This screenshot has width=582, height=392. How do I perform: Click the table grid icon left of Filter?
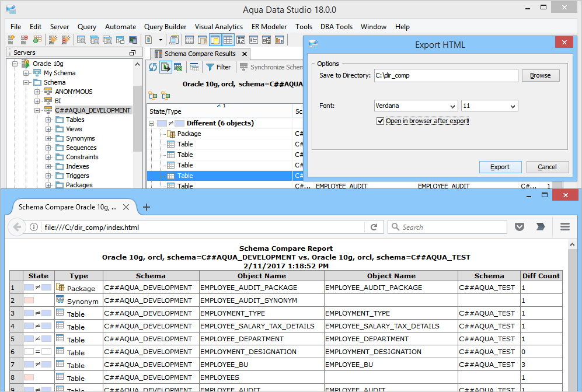(x=194, y=67)
